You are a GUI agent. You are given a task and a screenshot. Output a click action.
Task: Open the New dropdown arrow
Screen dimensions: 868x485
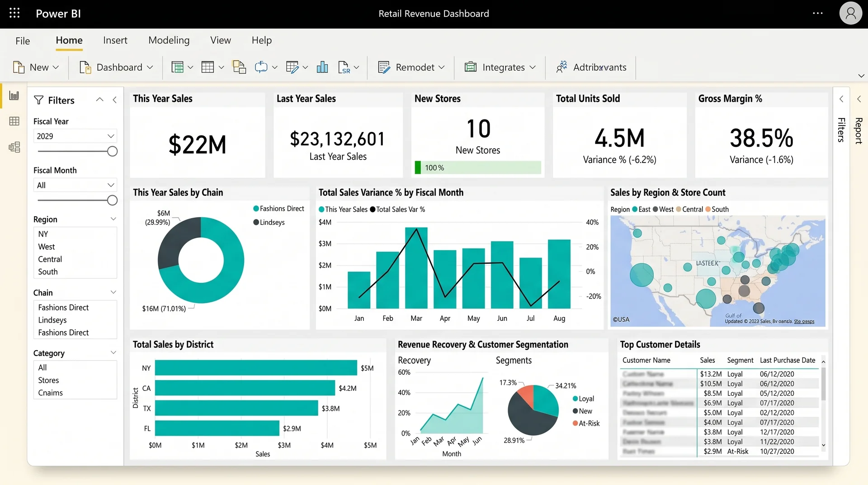pyautogui.click(x=56, y=67)
